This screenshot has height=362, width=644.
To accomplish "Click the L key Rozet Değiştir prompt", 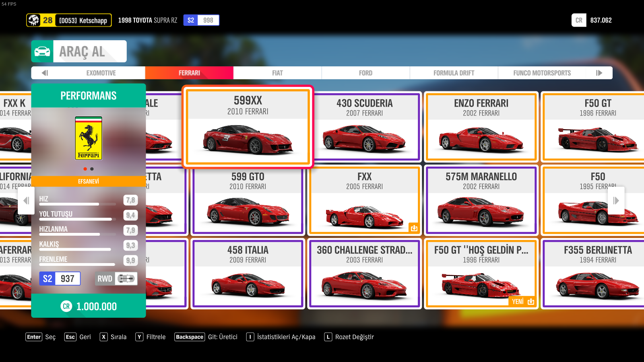I will pyautogui.click(x=349, y=337).
